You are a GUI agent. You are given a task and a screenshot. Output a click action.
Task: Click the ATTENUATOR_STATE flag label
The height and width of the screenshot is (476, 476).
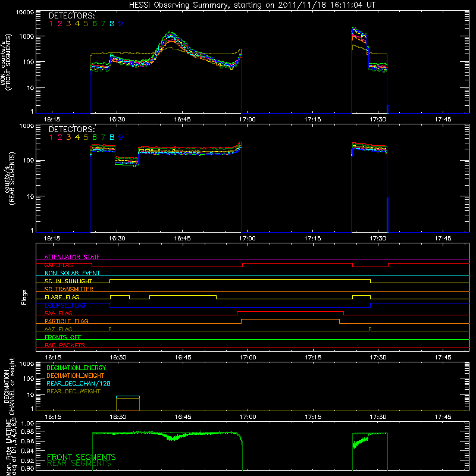click(x=72, y=257)
